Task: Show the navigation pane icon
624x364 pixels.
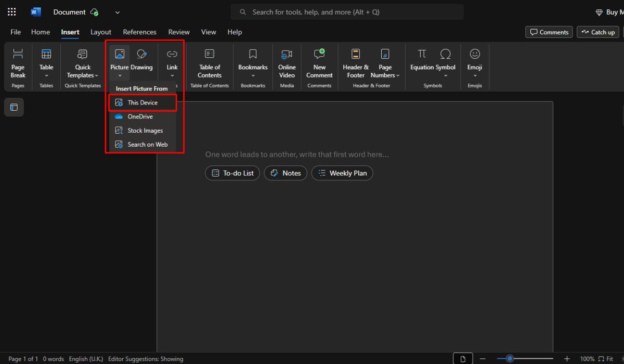Action: 14,107
